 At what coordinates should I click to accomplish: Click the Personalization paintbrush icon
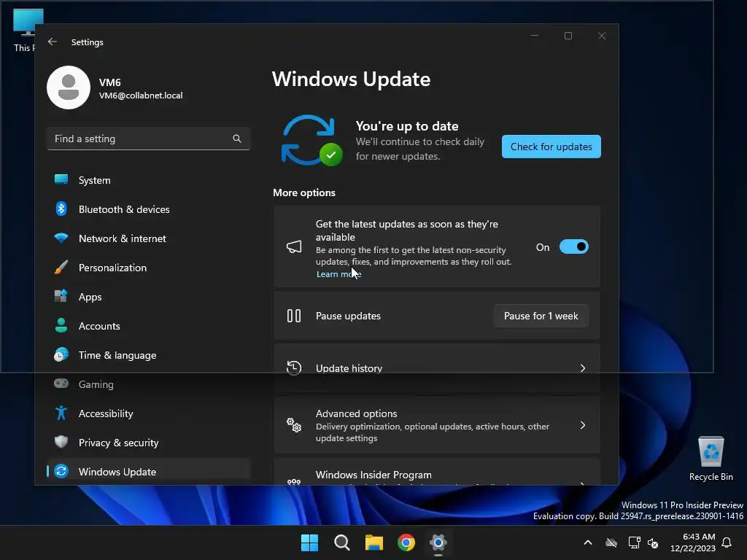[61, 267]
